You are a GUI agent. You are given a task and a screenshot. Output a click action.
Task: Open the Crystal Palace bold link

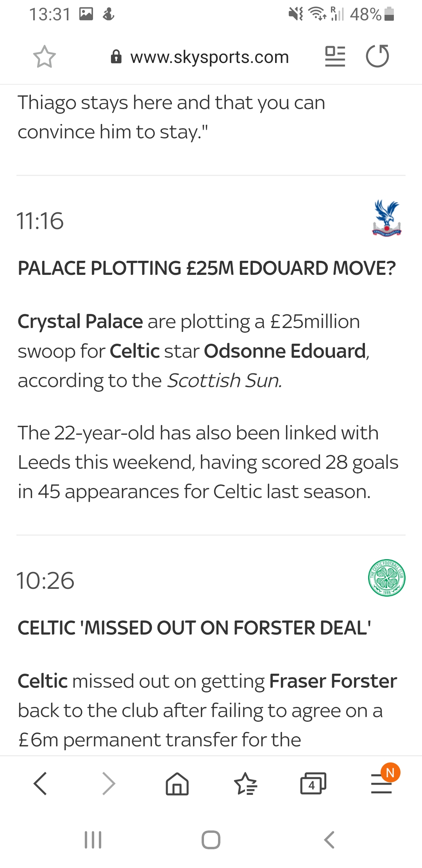(x=80, y=322)
